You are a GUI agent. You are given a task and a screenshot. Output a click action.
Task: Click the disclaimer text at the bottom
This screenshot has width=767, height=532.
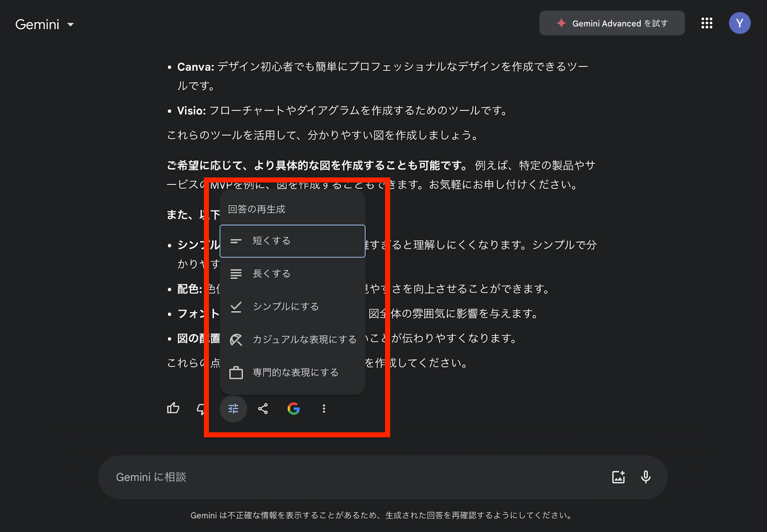tap(382, 516)
